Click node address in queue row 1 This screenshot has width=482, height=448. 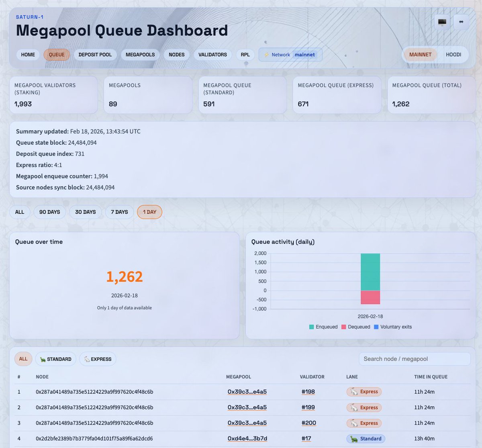94,392
